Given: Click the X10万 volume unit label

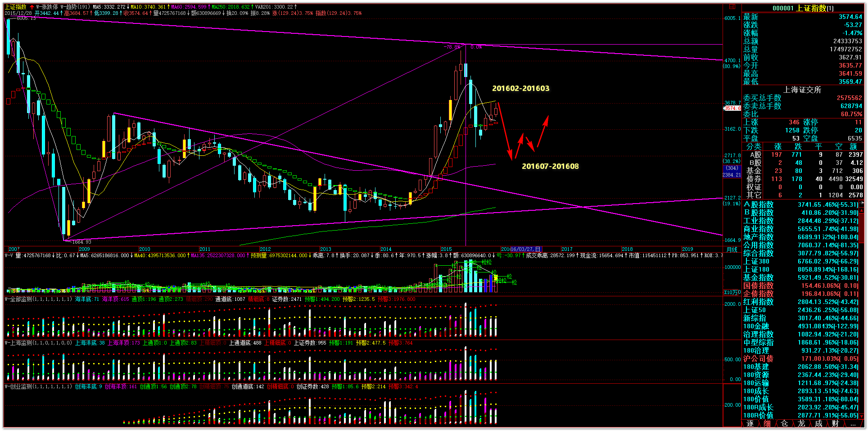Looking at the screenshot, I should click(x=732, y=292).
